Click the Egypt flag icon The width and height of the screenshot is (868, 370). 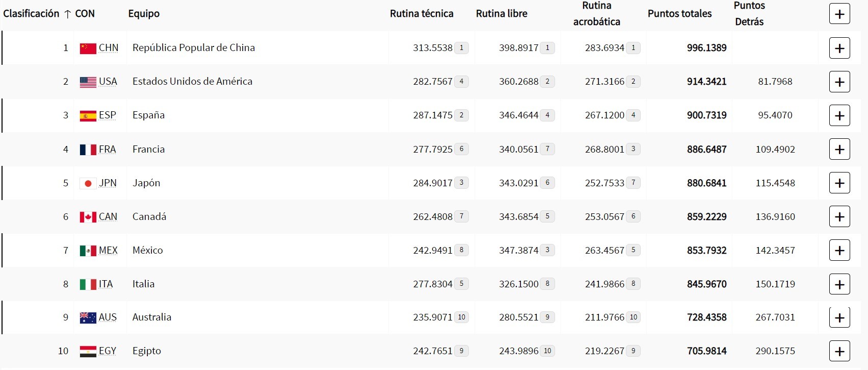[x=88, y=351]
